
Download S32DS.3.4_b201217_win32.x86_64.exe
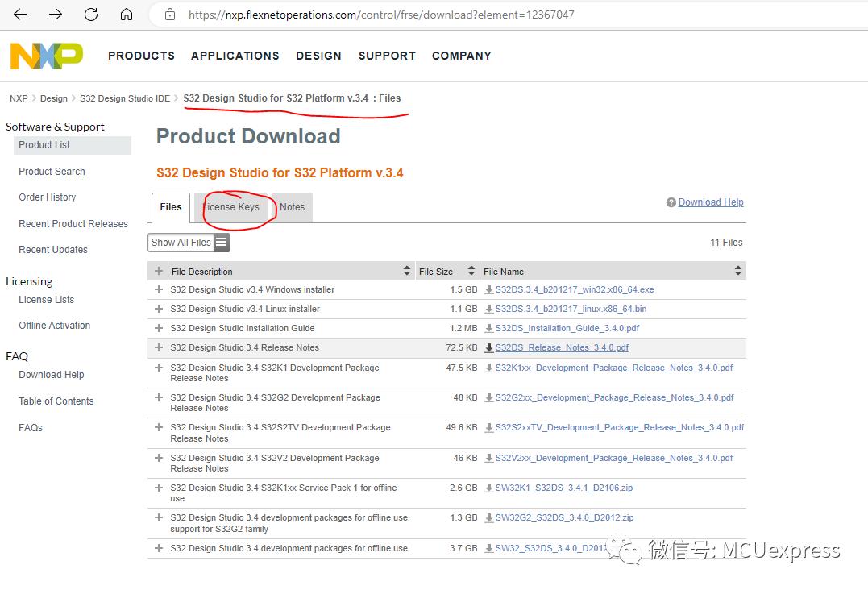575,290
